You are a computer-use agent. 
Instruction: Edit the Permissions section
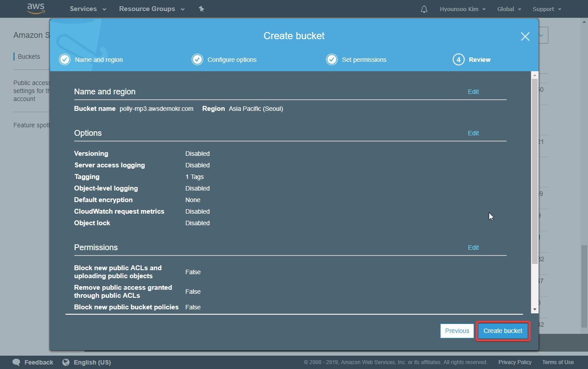tap(473, 247)
